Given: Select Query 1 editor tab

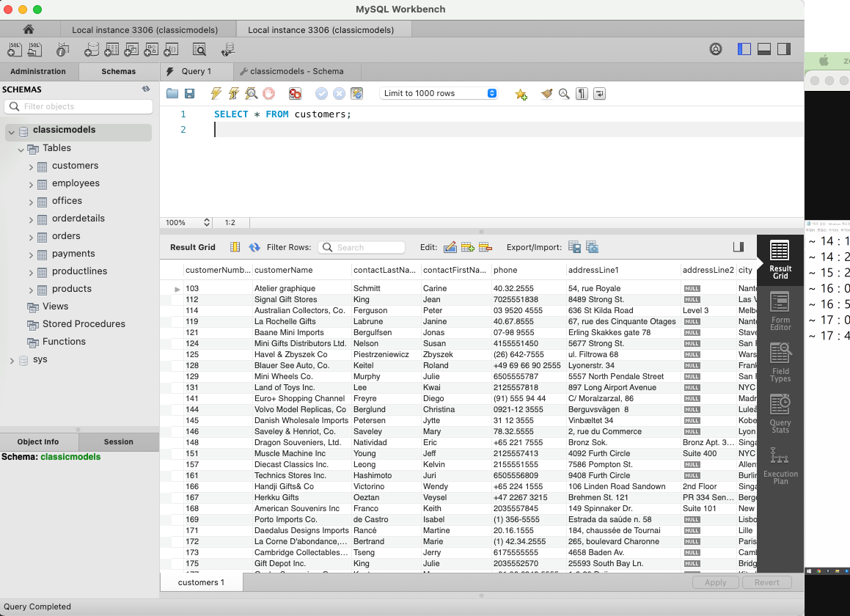Looking at the screenshot, I should point(197,72).
